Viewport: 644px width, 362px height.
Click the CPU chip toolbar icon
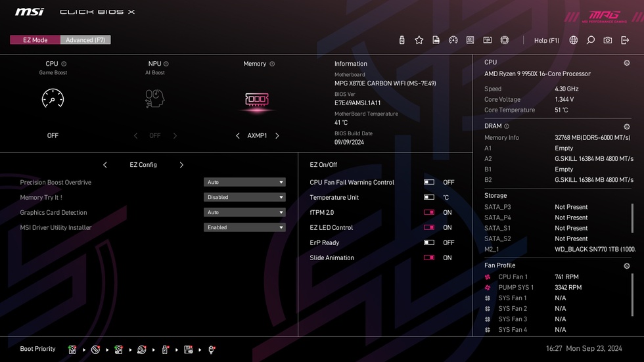coord(505,40)
